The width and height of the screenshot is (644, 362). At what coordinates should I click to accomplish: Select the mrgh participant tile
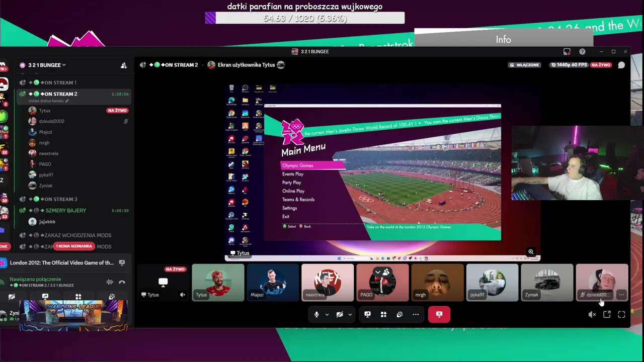pos(437,283)
